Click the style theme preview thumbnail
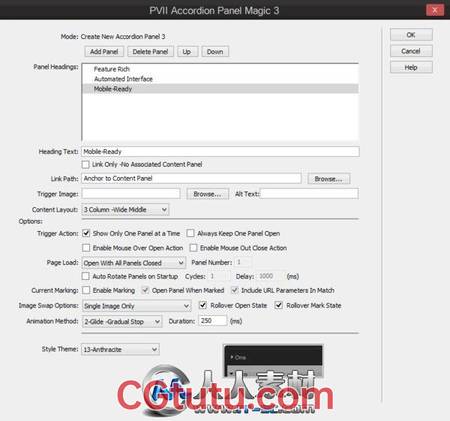The image size is (450, 421). (273, 361)
